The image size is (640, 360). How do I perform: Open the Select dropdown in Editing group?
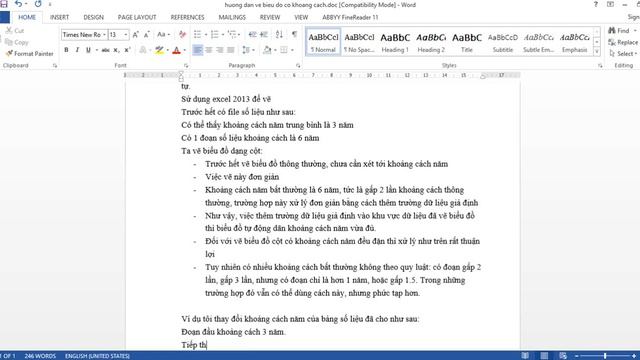click(623, 53)
